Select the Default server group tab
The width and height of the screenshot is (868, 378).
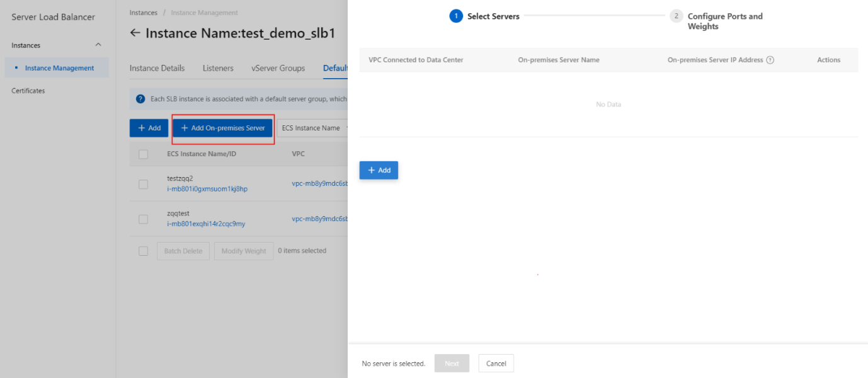click(336, 68)
